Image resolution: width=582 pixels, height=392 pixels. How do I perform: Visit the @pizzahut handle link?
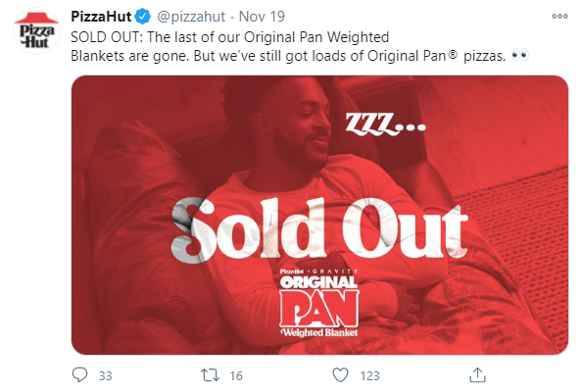191,17
